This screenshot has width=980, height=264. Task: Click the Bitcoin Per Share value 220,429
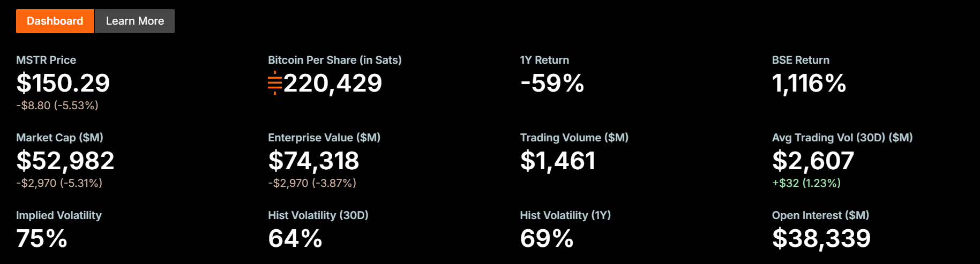click(332, 83)
